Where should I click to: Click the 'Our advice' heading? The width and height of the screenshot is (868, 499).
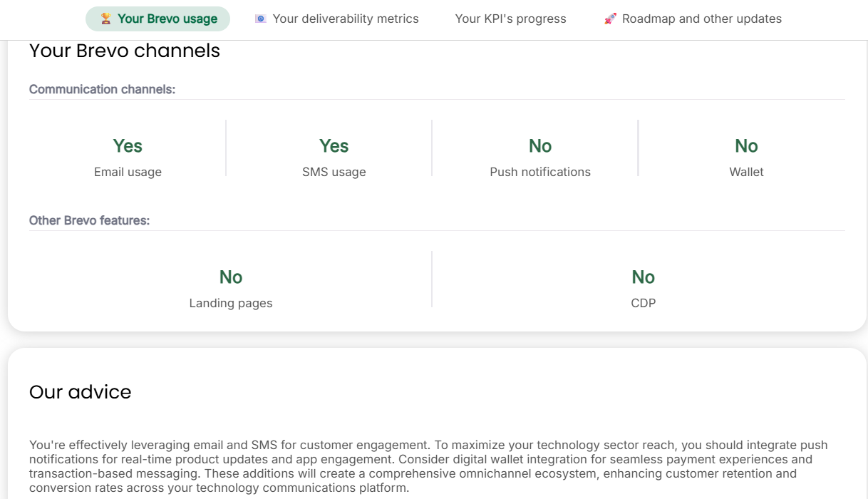[81, 392]
